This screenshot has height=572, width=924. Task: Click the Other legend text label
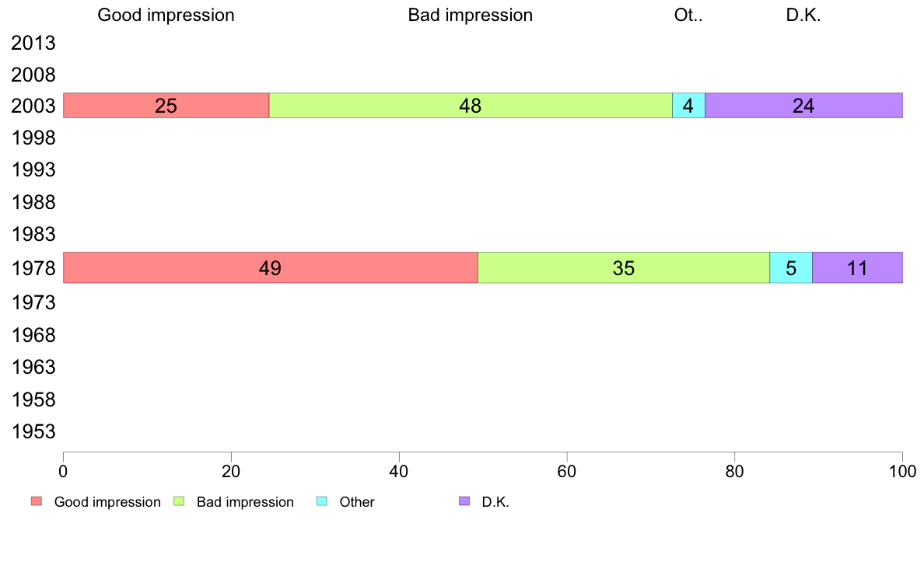(357, 502)
